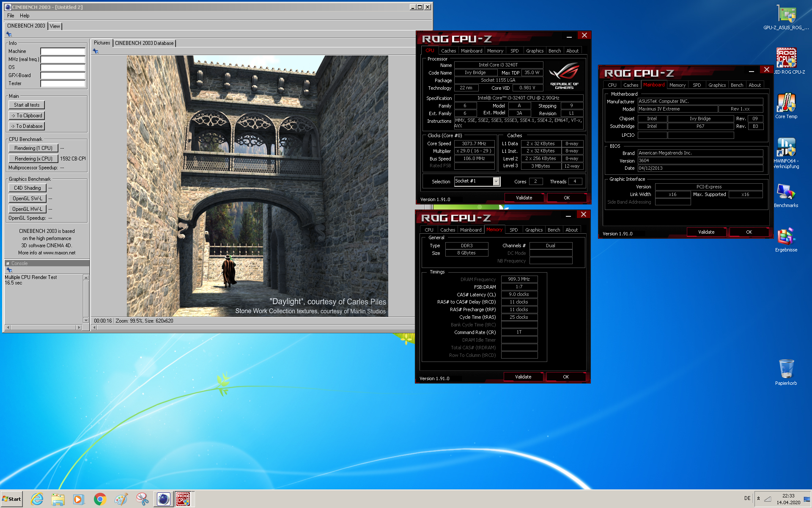The height and width of the screenshot is (508, 812).
Task: Open Graphics tab in CPU tab window
Action: click(535, 51)
